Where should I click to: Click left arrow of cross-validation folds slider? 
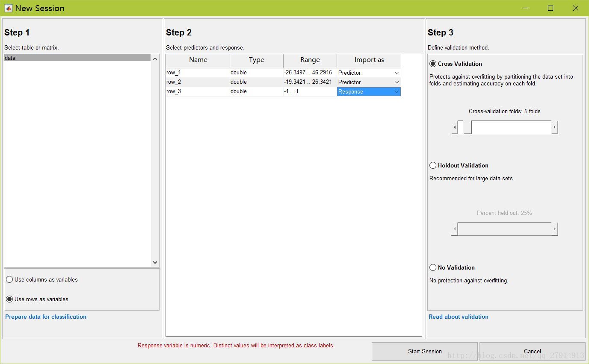tap(455, 127)
